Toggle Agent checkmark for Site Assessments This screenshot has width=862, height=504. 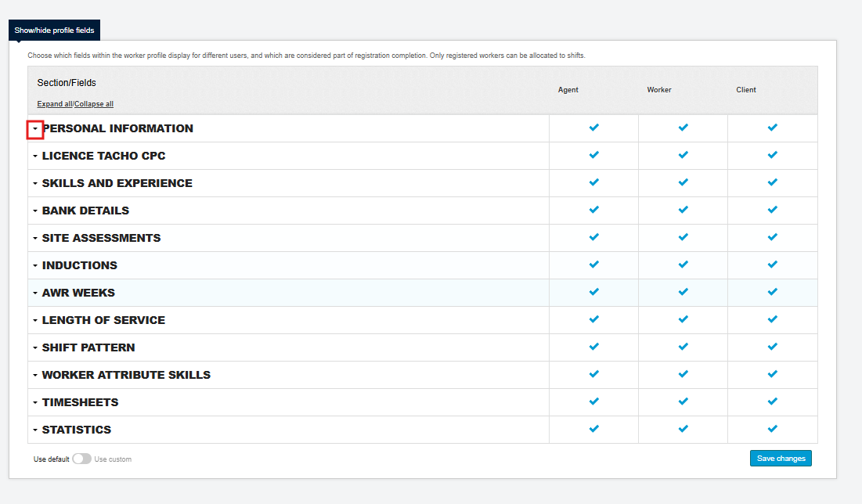tap(593, 237)
